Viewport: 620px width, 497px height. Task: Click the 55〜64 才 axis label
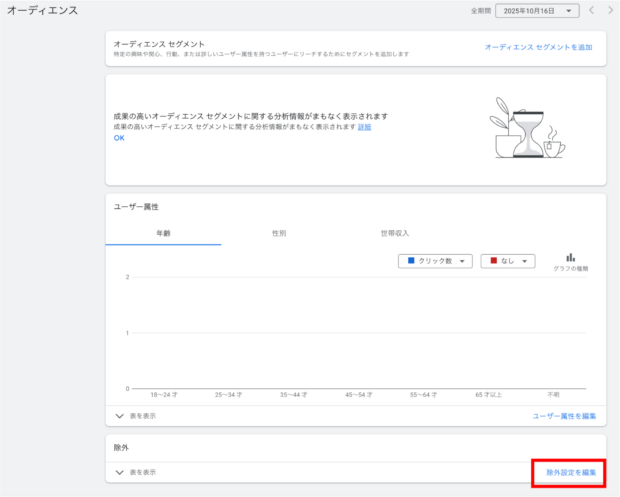[423, 395]
